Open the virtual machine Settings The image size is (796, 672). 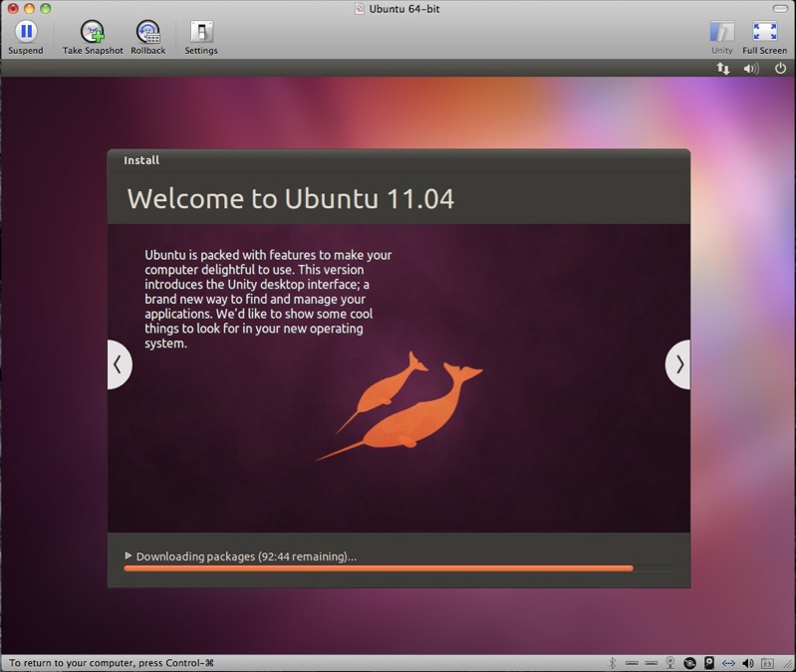coord(200,33)
